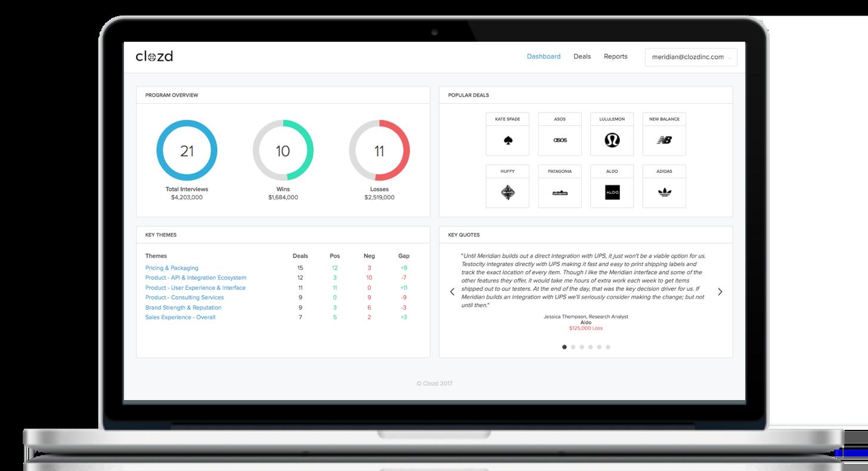Click the Gap column header

(404, 256)
